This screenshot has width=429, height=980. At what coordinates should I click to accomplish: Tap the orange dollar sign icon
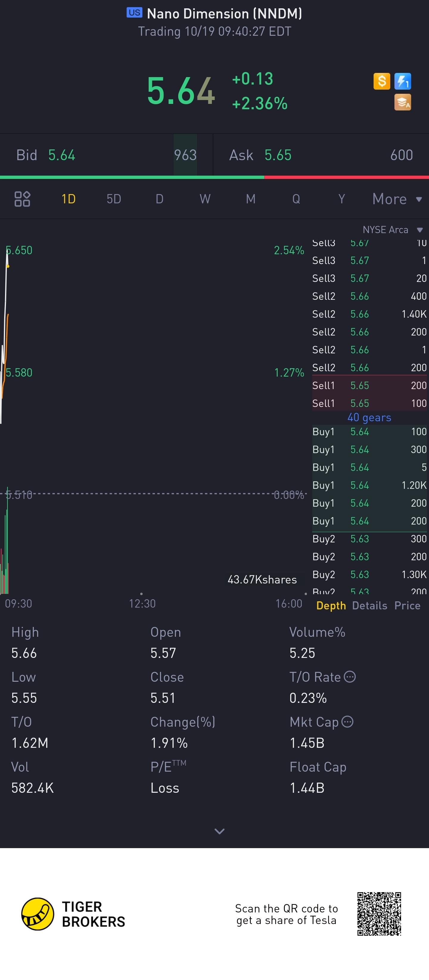[x=381, y=81]
